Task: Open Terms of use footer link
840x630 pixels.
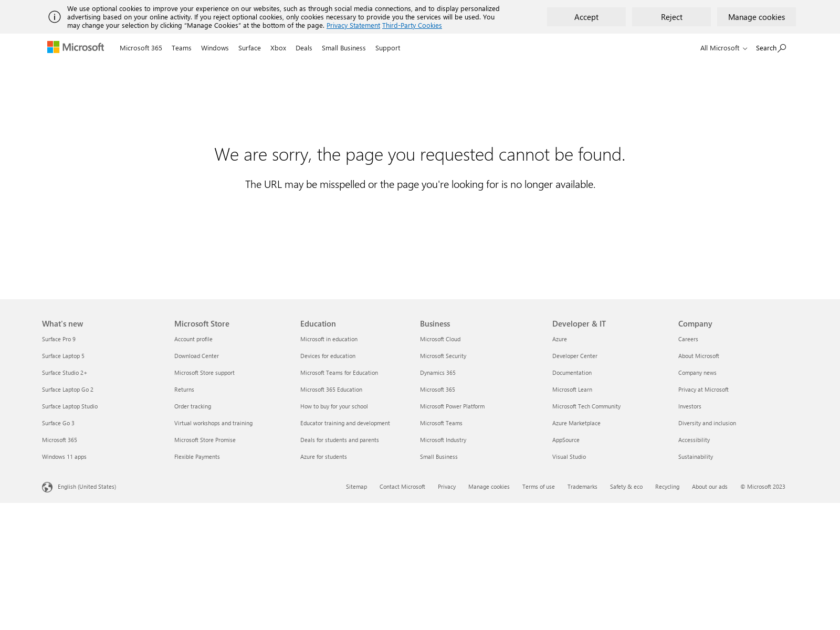Action: click(x=539, y=487)
